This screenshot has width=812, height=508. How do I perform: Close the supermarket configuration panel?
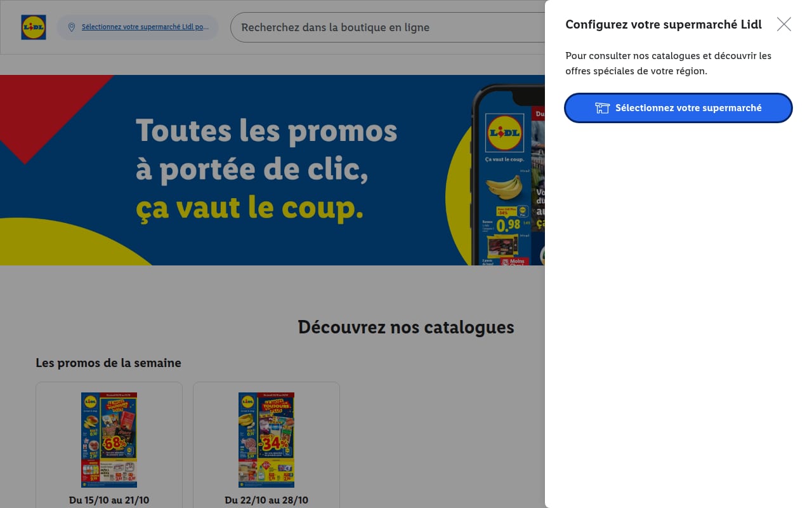pos(784,24)
